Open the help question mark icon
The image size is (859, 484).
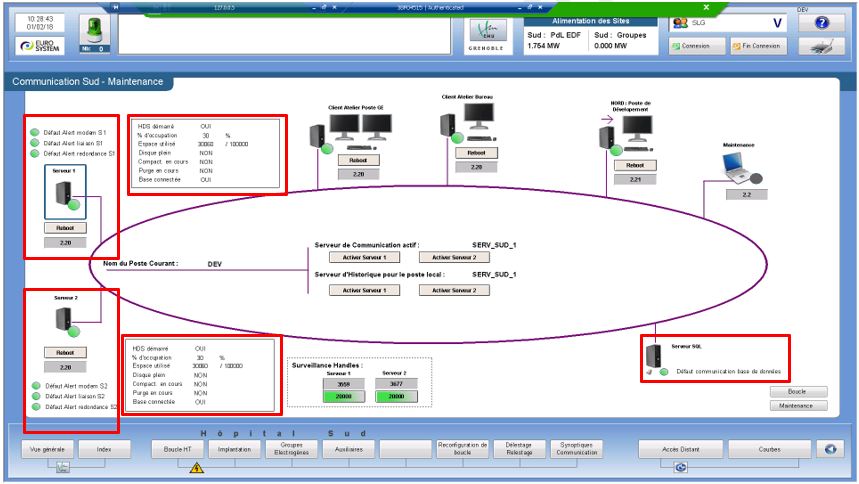click(x=823, y=23)
